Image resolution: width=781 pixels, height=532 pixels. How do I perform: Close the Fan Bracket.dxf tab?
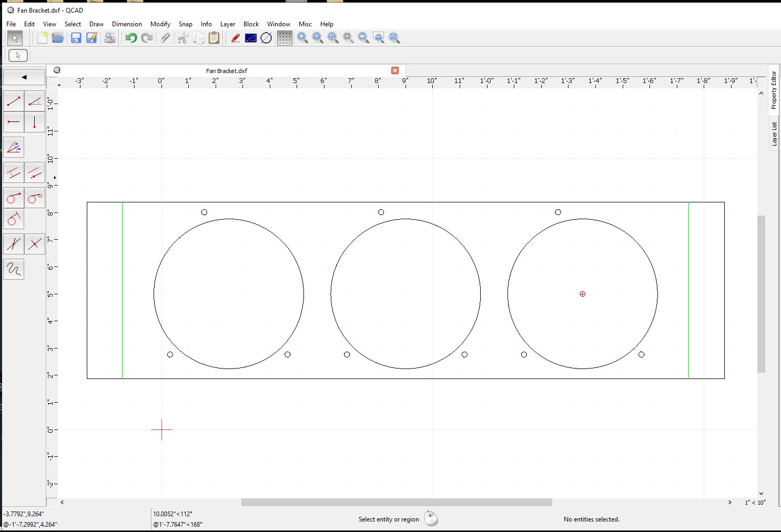395,70
